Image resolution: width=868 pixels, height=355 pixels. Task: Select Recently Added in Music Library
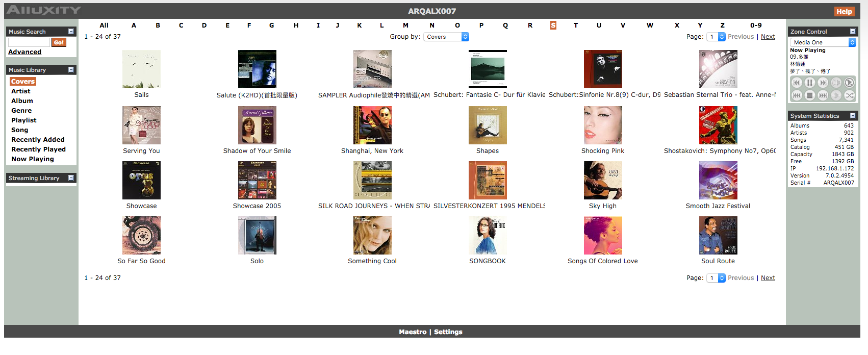click(38, 140)
